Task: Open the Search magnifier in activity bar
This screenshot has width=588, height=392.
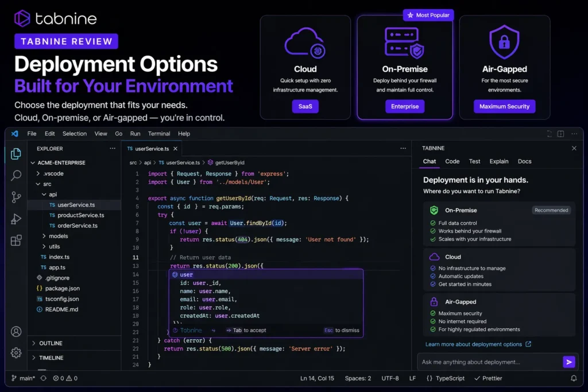Action: [x=16, y=175]
